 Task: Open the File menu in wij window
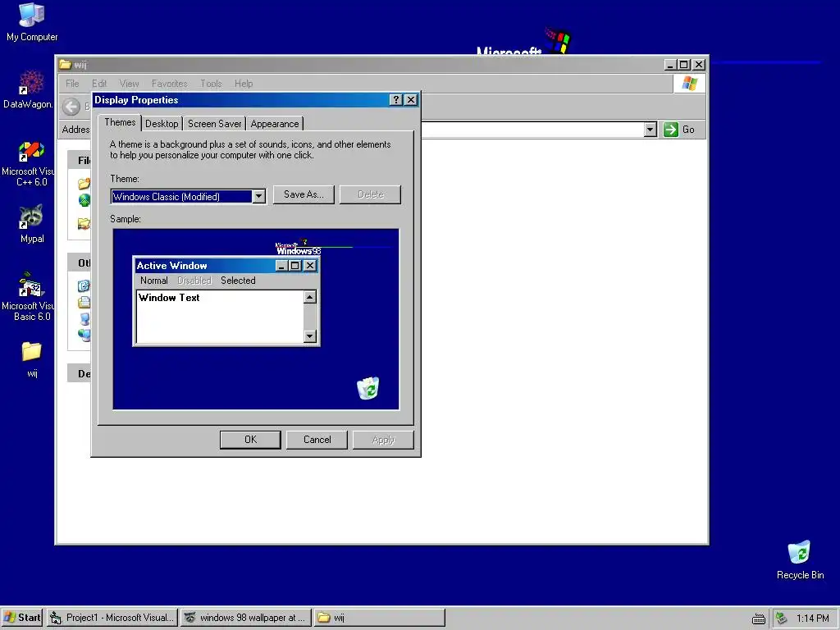72,84
